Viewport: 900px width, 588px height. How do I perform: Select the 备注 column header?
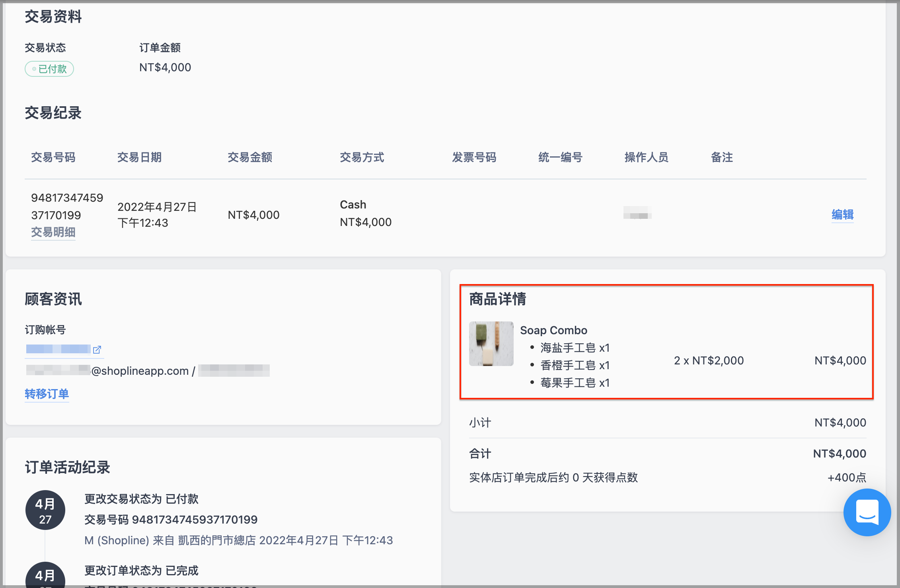722,157
